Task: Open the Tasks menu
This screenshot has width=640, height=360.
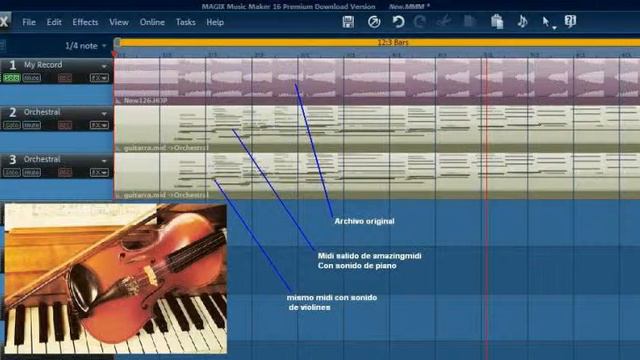Action: [x=185, y=22]
